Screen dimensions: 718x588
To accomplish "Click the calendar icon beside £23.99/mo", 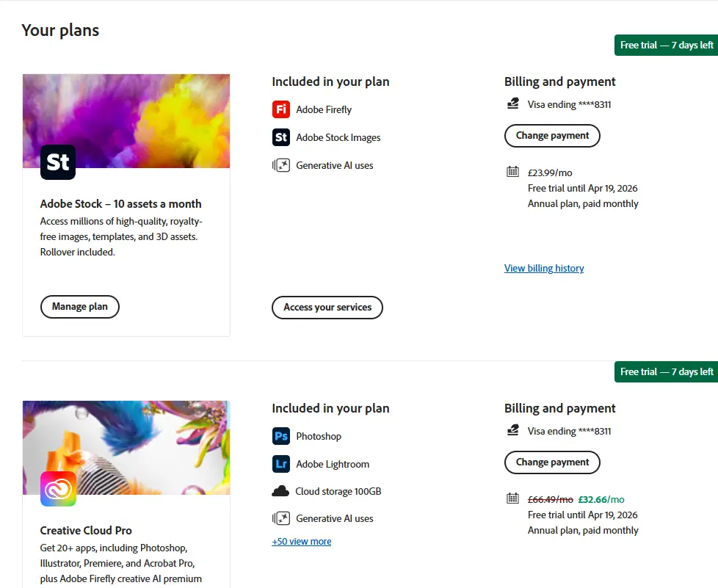I will click(x=512, y=172).
